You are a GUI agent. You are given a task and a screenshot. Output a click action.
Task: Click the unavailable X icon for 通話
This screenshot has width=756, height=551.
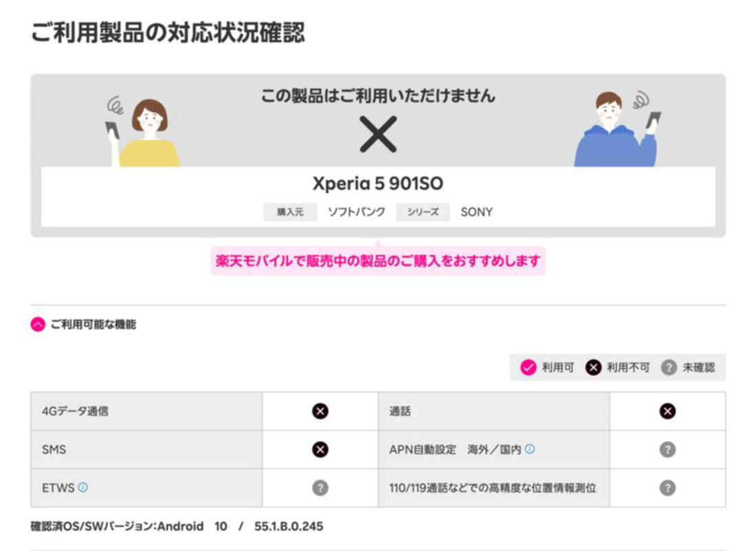(667, 412)
